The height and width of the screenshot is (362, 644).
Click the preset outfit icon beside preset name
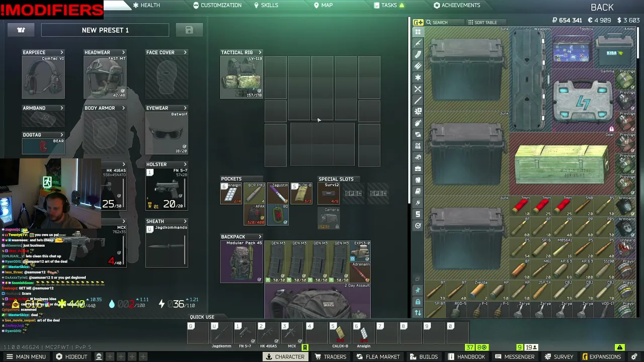(21, 30)
